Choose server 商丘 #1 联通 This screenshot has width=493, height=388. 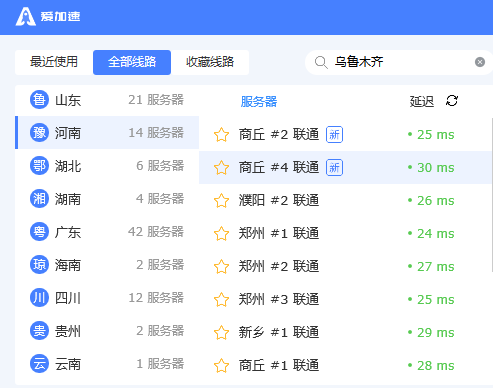click(x=279, y=366)
